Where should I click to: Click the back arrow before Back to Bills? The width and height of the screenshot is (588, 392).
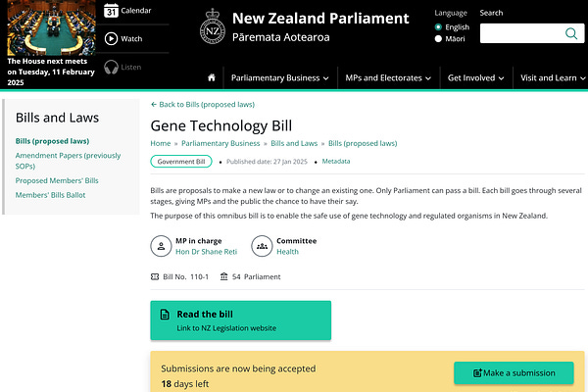(x=154, y=104)
